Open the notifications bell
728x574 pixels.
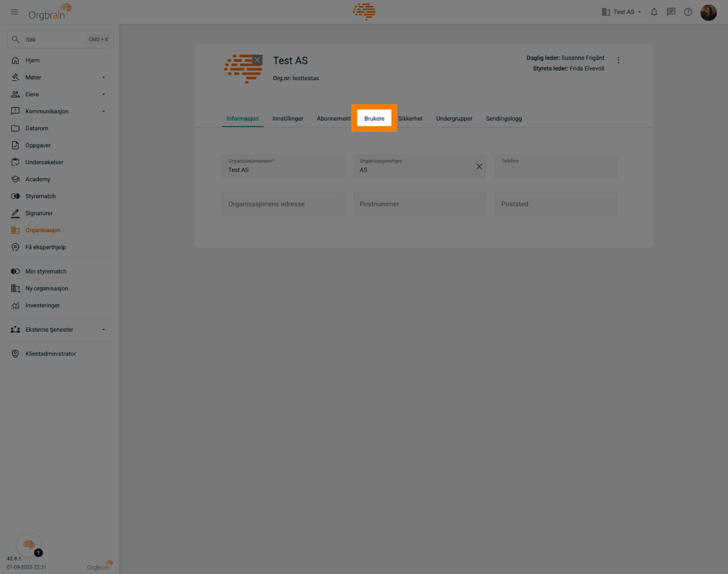(654, 12)
